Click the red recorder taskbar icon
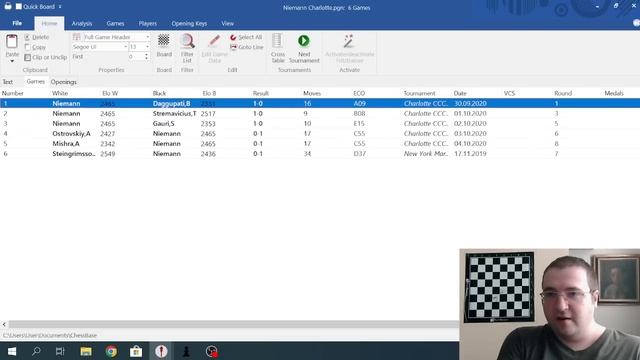Screen dimensions: 640x360 pyautogui.click(x=211, y=351)
